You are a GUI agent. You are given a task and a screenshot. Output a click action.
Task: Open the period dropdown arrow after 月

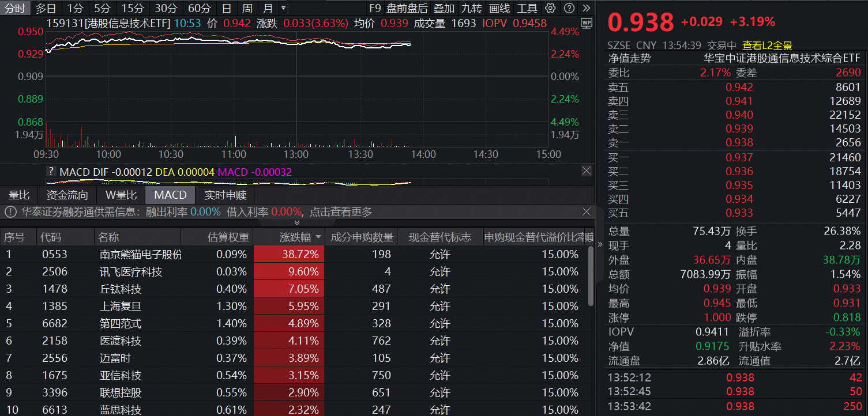[x=283, y=8]
